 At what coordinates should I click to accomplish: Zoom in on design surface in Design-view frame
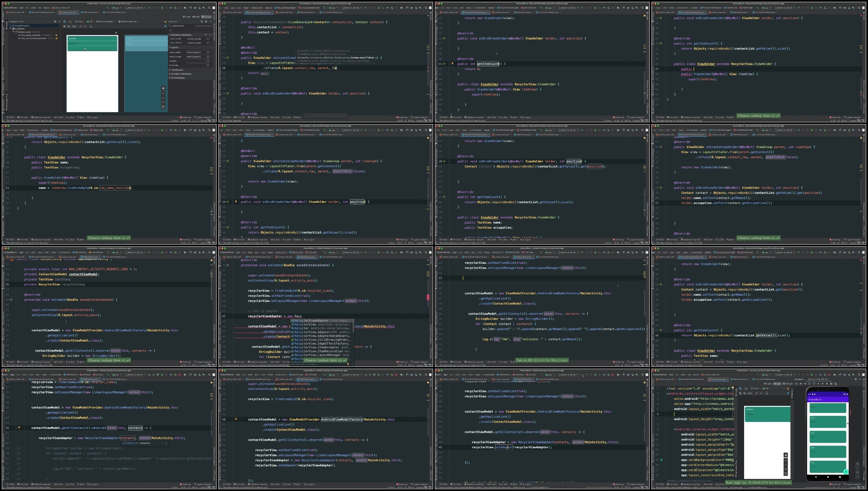click(163, 94)
